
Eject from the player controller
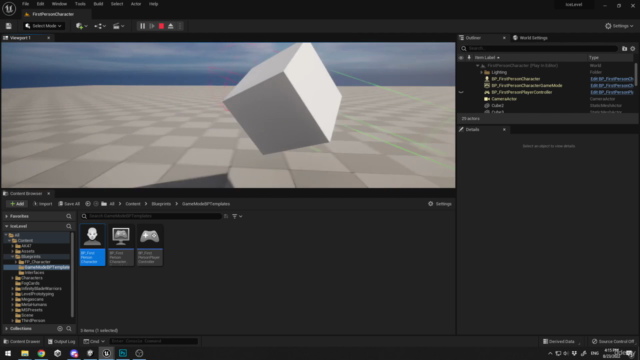(171, 26)
